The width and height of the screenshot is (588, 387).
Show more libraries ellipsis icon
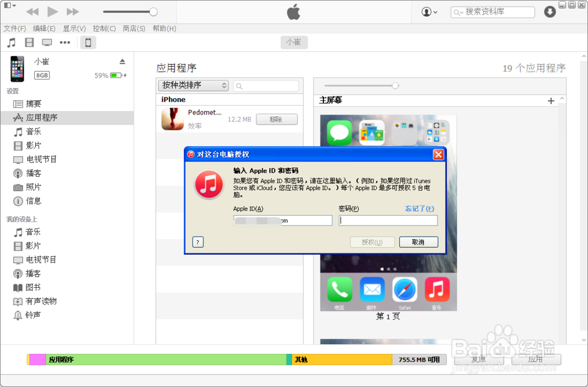(x=65, y=42)
